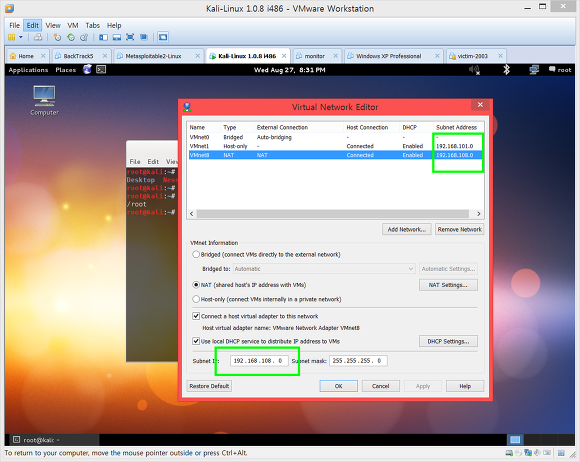
Task: Switch to the Windows XP Professional tab
Action: [x=388, y=56]
